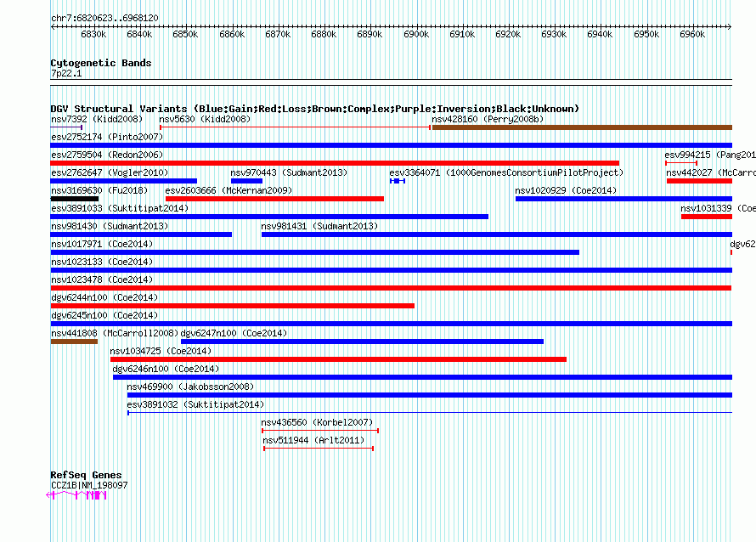
Task: Click the 6850k mark on the ruler
Action: [x=185, y=34]
